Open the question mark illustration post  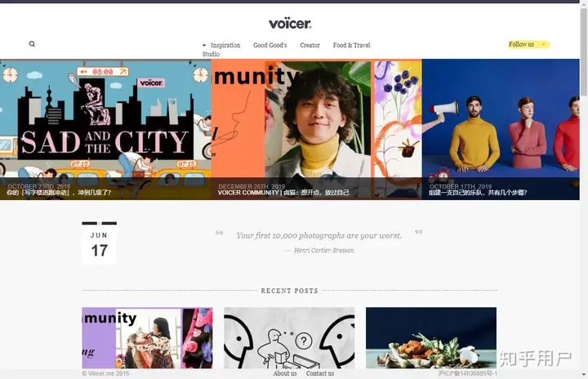(289, 337)
